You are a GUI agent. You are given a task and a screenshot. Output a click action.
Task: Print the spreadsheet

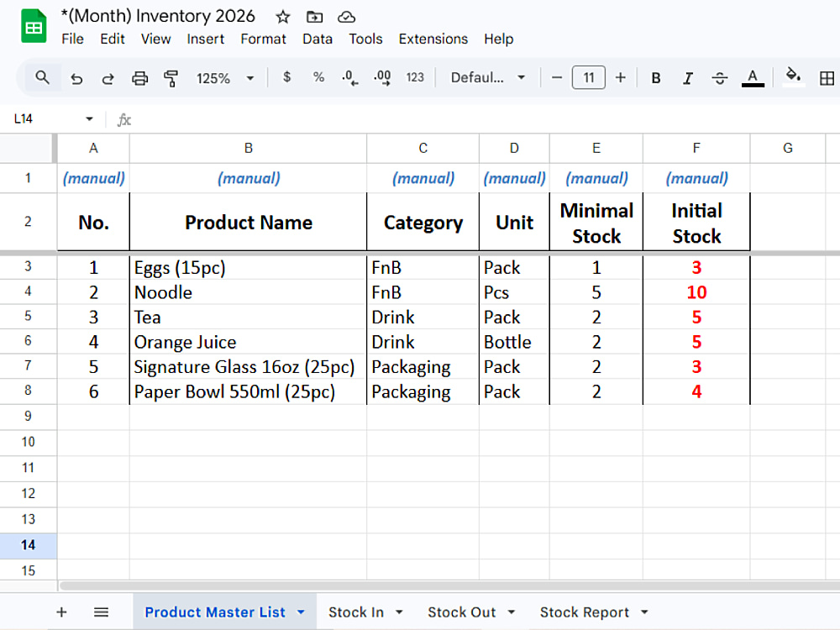point(139,78)
